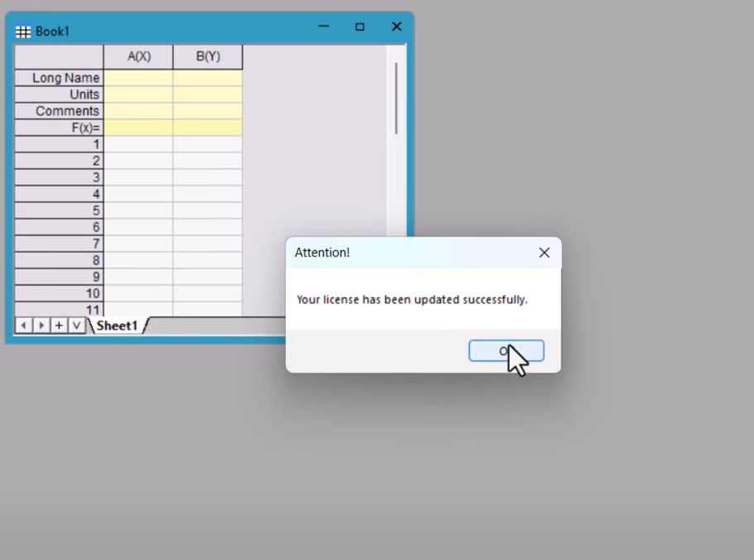This screenshot has width=754, height=560.
Task: Maximize the Book1 workbook window
Action: coord(360,27)
